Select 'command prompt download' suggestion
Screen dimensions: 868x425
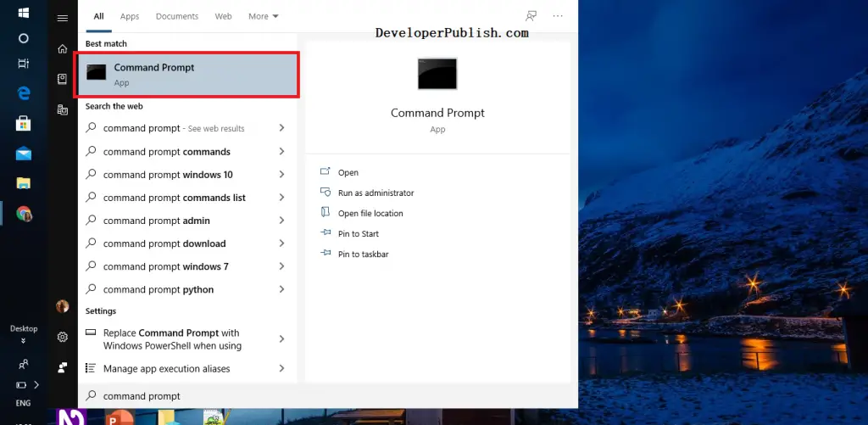[186, 243]
